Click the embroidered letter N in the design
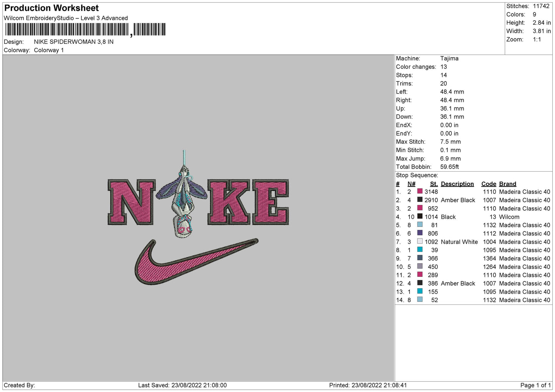Screen dimensions: 555x392 pyautogui.click(x=131, y=202)
